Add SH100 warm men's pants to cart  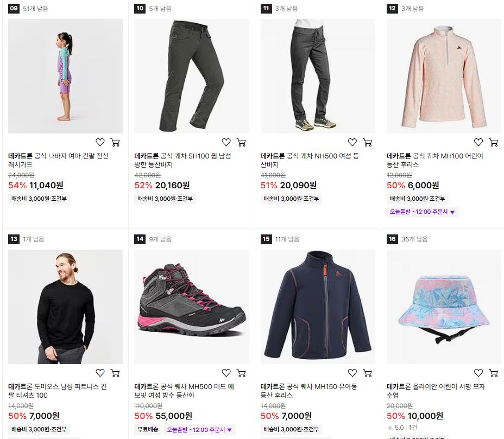tap(241, 142)
